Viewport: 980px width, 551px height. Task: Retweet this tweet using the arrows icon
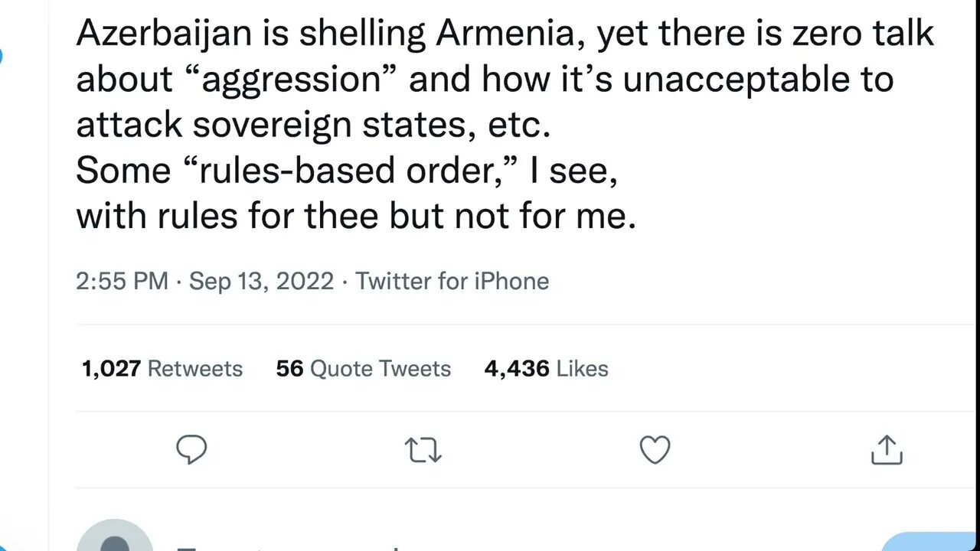click(x=423, y=450)
